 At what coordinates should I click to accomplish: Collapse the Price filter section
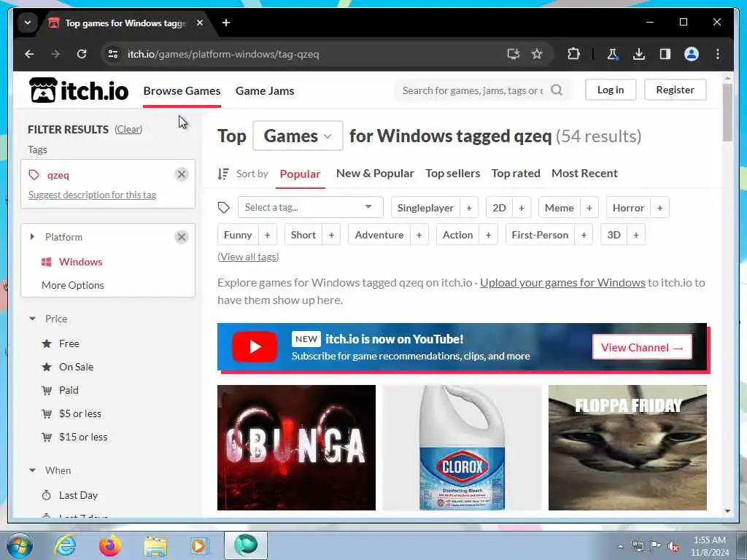32,319
